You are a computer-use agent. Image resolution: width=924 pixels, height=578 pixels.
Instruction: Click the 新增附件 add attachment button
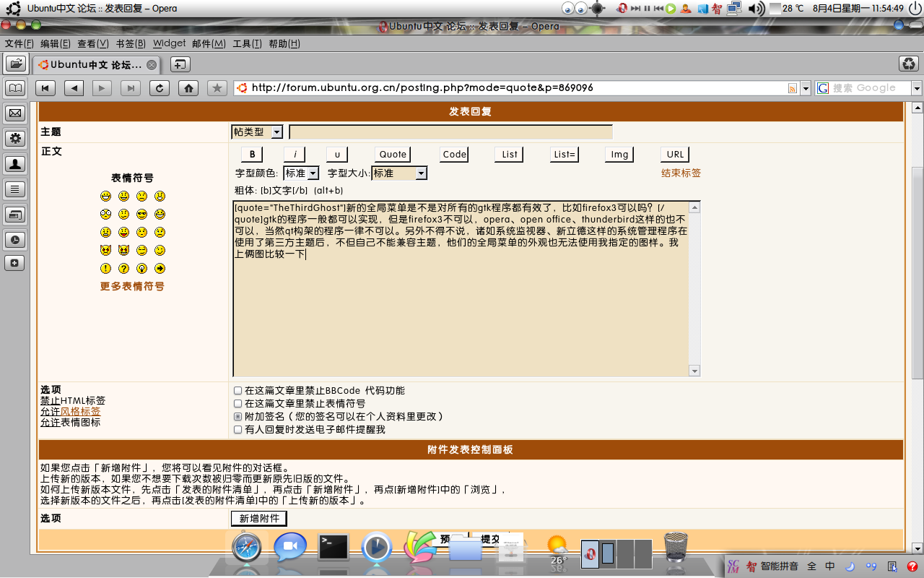[x=259, y=519]
